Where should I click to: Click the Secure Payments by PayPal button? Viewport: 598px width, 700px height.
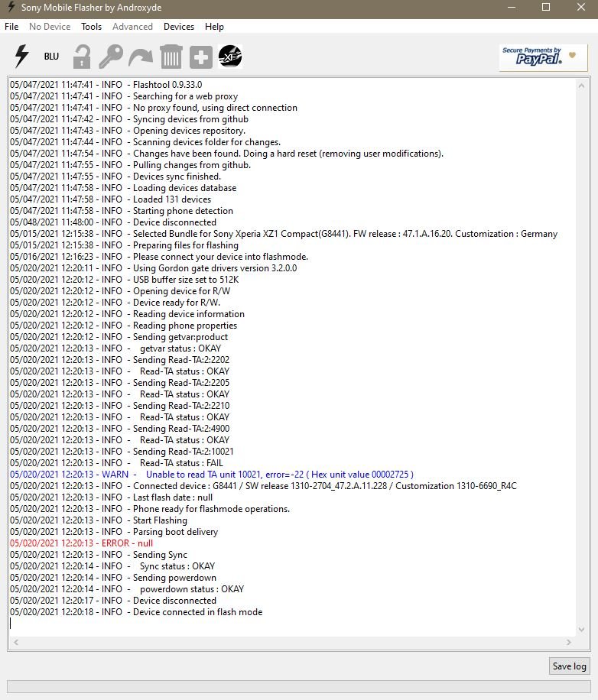pyautogui.click(x=543, y=57)
